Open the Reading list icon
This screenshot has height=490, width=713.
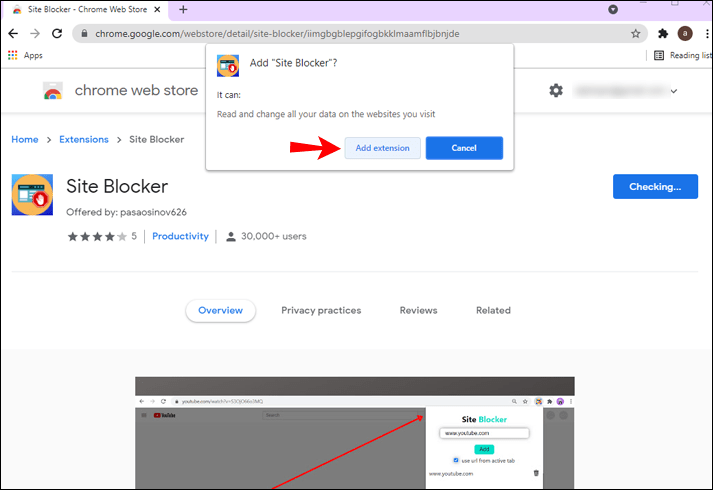[x=659, y=55]
